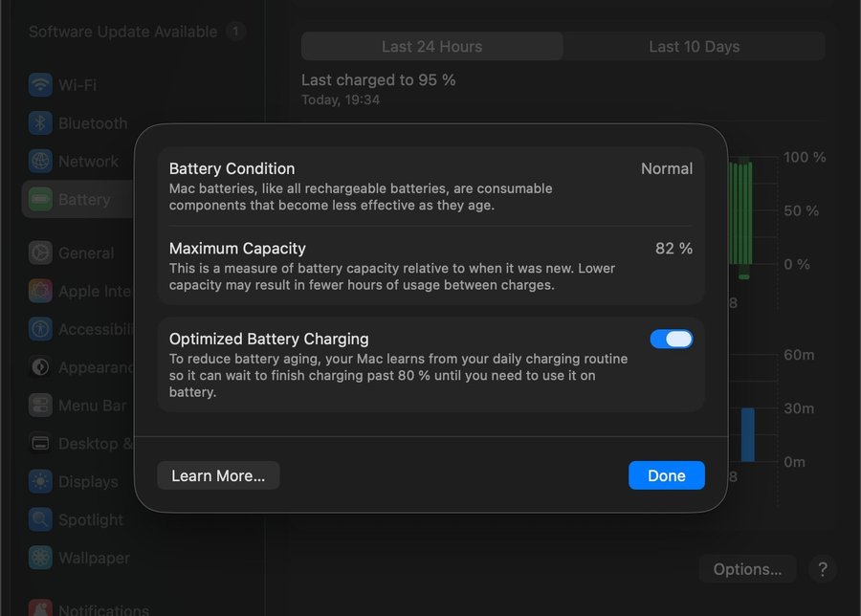
Task: Select the Menu Bar sidebar icon
Action: click(40, 406)
